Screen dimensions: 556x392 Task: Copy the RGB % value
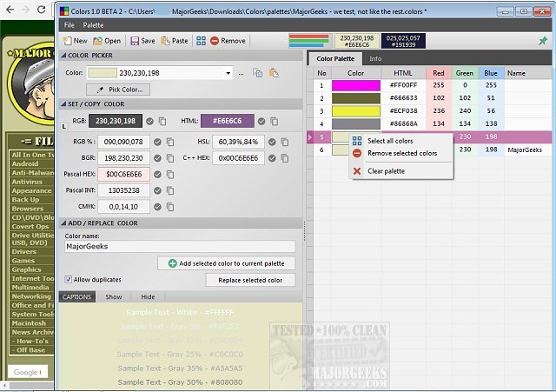pyautogui.click(x=170, y=142)
